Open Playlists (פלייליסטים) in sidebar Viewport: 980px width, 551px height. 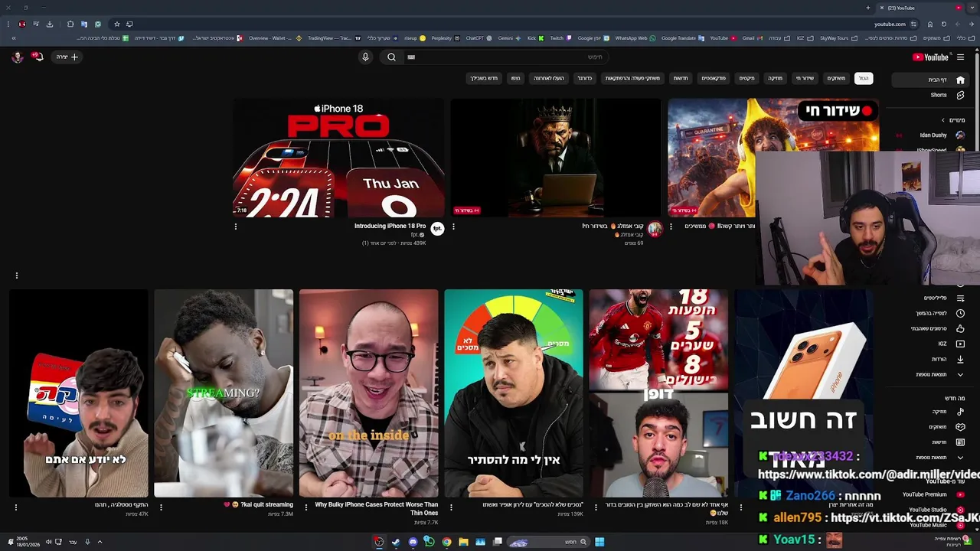(x=938, y=298)
